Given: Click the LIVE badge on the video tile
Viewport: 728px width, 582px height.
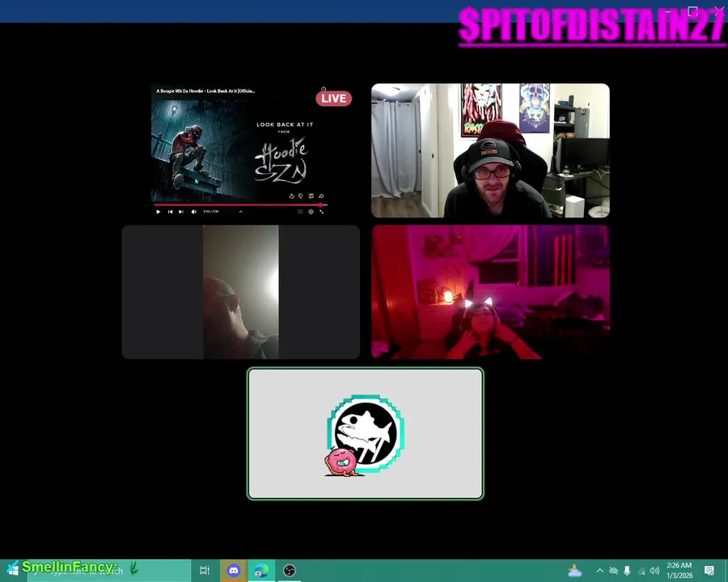Looking at the screenshot, I should tap(334, 99).
